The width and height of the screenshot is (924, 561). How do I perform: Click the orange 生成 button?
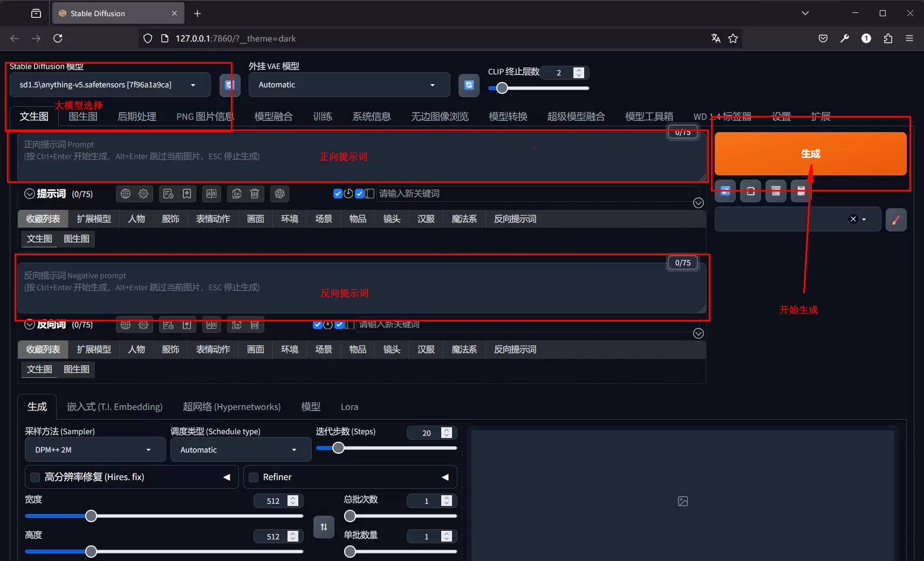tap(810, 154)
